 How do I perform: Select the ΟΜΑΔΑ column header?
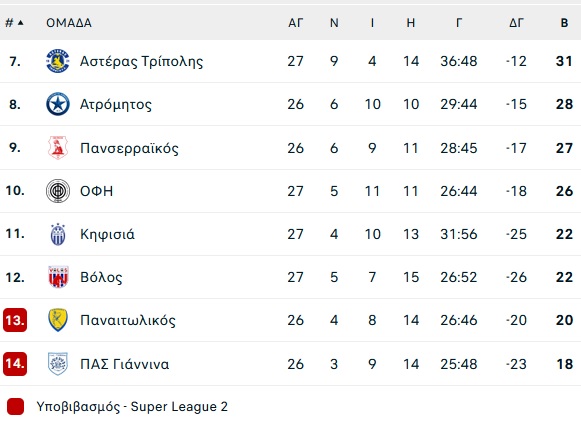click(x=69, y=23)
